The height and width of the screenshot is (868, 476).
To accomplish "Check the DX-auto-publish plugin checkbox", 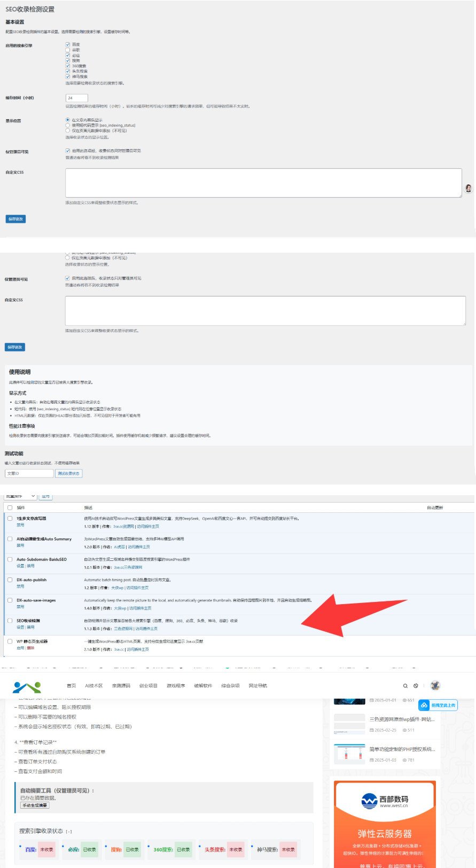I will click(10, 580).
